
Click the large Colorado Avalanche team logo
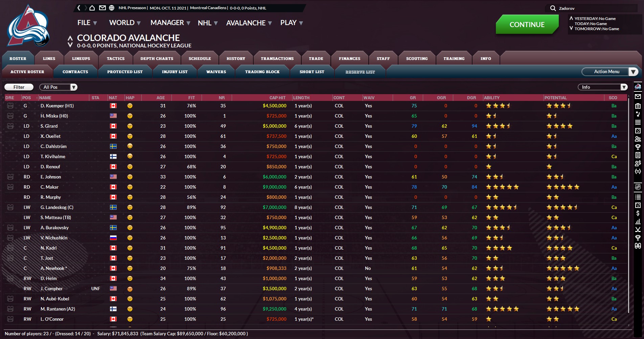(28, 26)
